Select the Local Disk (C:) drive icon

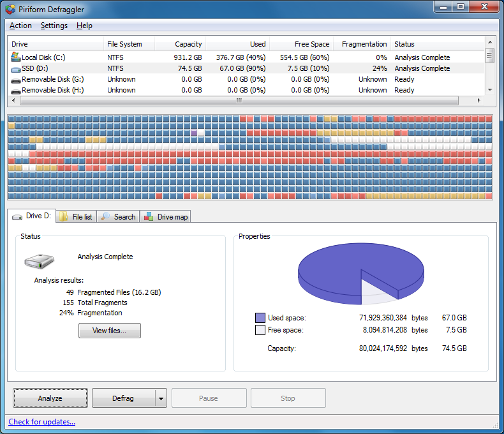pos(16,57)
